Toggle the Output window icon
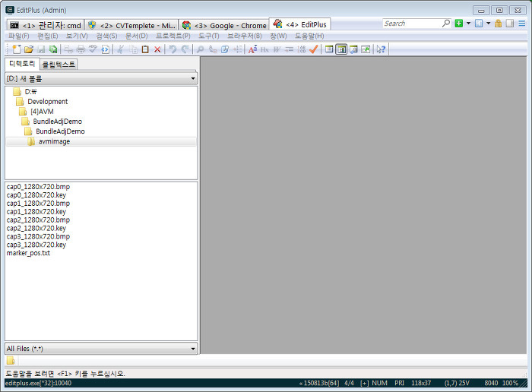The height and width of the screenshot is (392, 532). coord(353,49)
